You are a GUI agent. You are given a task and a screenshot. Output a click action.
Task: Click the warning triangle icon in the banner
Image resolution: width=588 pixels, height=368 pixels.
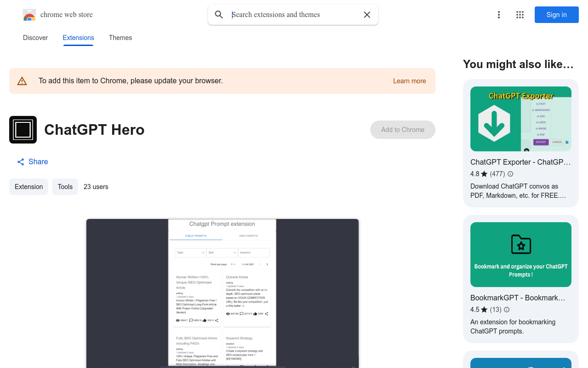[x=22, y=81]
